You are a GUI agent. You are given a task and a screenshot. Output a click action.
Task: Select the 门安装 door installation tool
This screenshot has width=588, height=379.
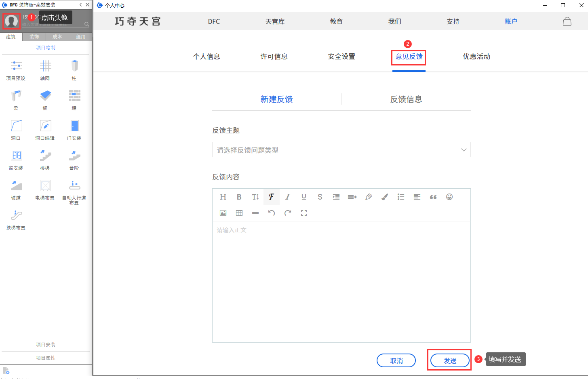74,129
